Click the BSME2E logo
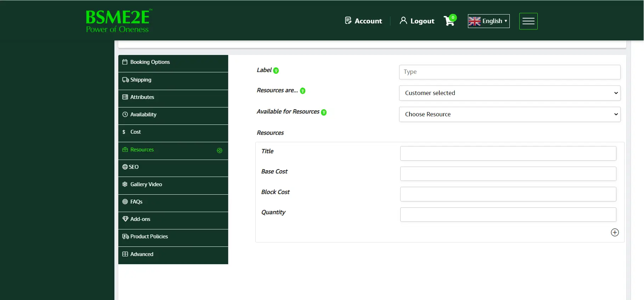 click(x=119, y=21)
